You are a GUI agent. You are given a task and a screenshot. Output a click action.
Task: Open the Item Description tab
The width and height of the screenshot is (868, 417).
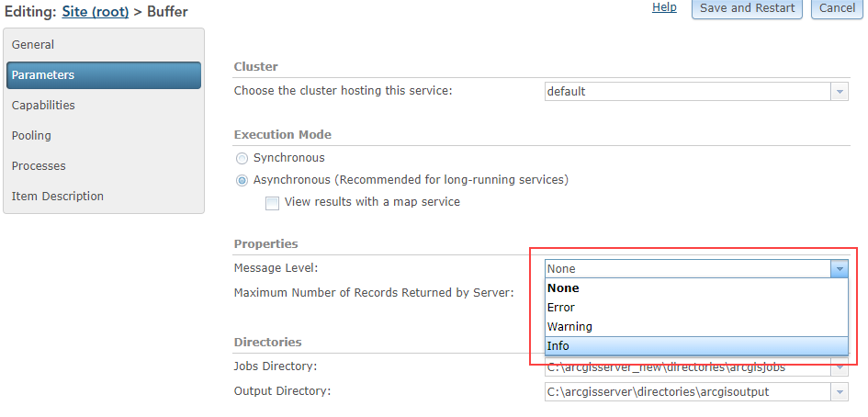click(58, 197)
